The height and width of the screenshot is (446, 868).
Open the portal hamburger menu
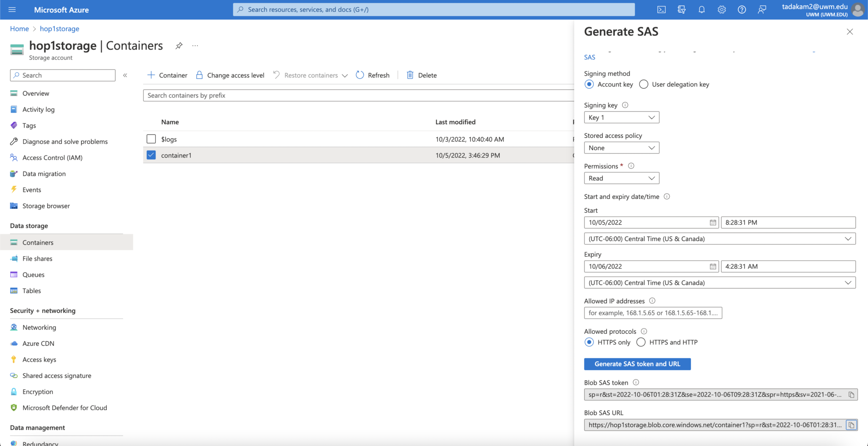[x=11, y=9]
